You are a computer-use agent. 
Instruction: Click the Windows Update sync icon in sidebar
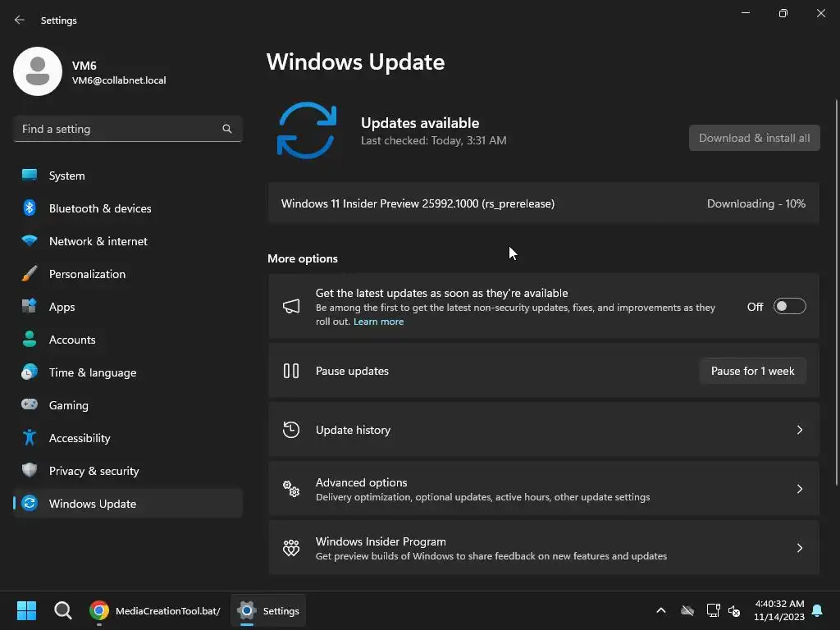pos(30,503)
